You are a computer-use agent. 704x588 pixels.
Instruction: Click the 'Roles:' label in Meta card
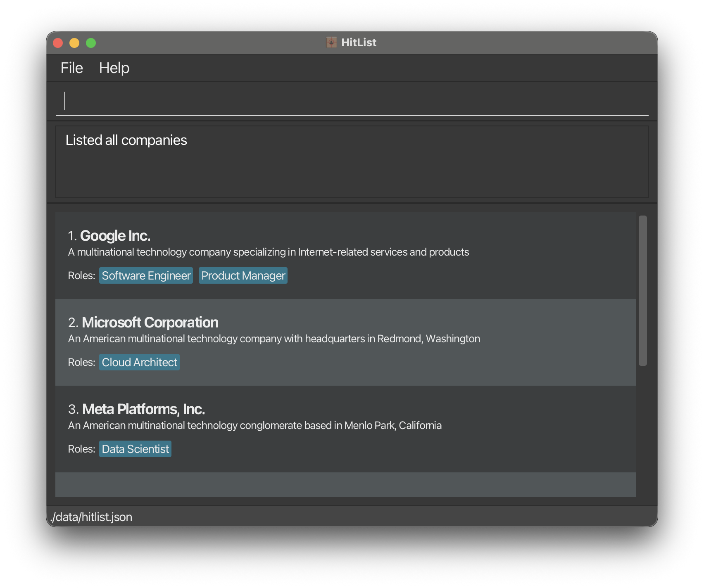[x=81, y=449]
